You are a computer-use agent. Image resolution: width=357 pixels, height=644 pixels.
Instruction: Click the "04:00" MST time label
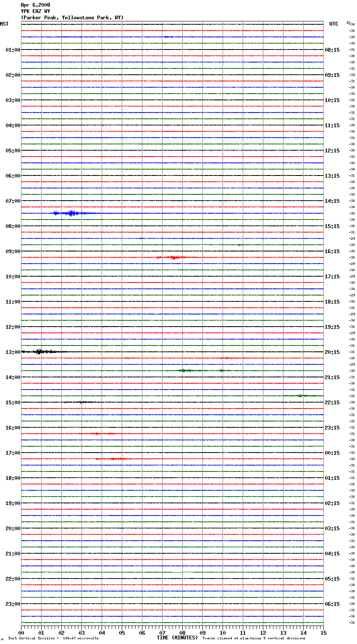click(13, 126)
